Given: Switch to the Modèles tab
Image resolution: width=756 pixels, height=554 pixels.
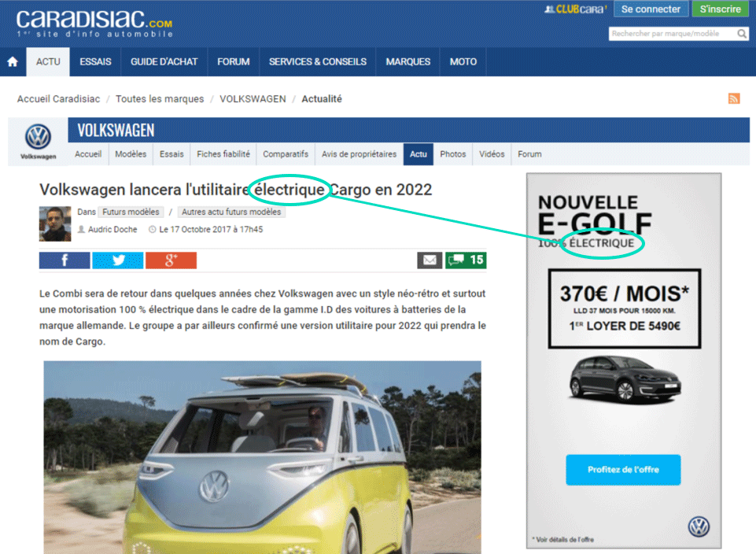Looking at the screenshot, I should pyautogui.click(x=131, y=154).
